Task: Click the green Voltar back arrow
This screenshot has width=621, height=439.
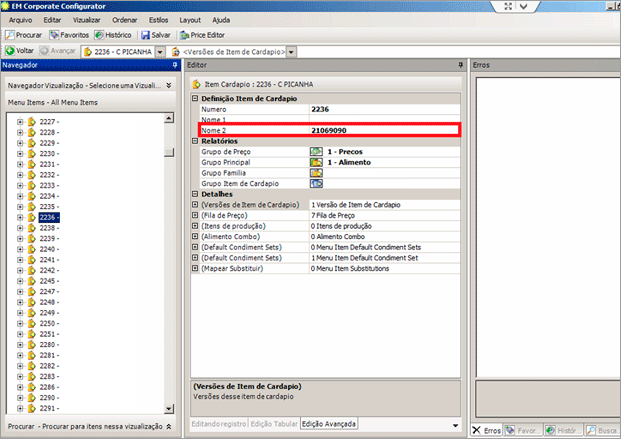Action: 10,51
